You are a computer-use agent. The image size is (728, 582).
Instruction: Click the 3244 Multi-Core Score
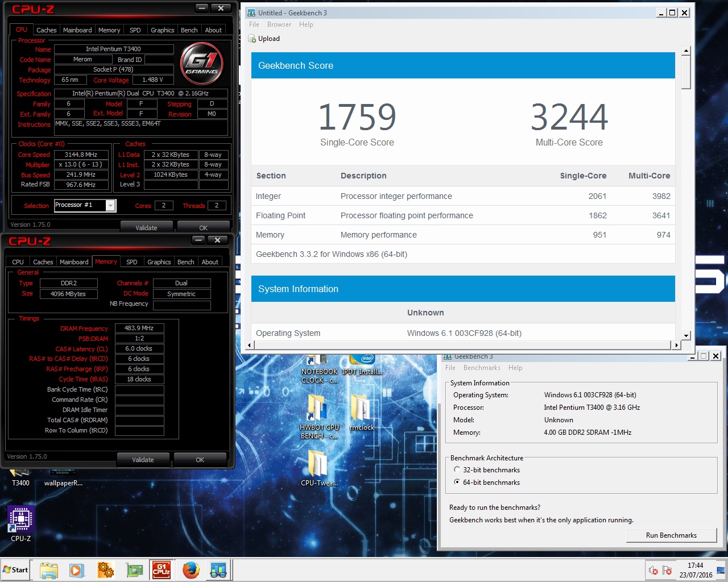pos(569,117)
